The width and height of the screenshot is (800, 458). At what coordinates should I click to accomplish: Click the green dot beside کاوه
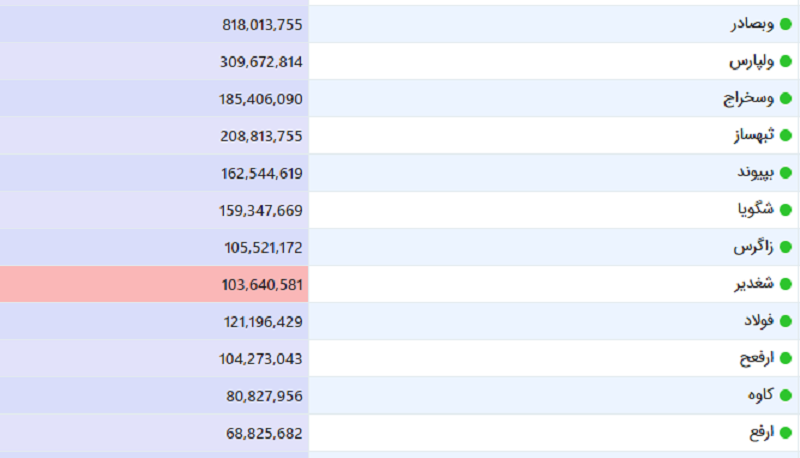point(786,395)
